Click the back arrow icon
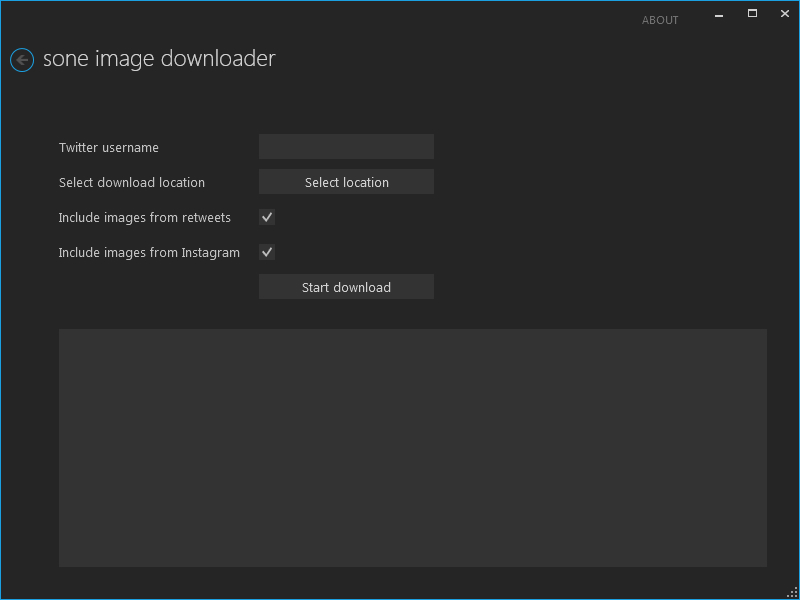 pyautogui.click(x=21, y=60)
